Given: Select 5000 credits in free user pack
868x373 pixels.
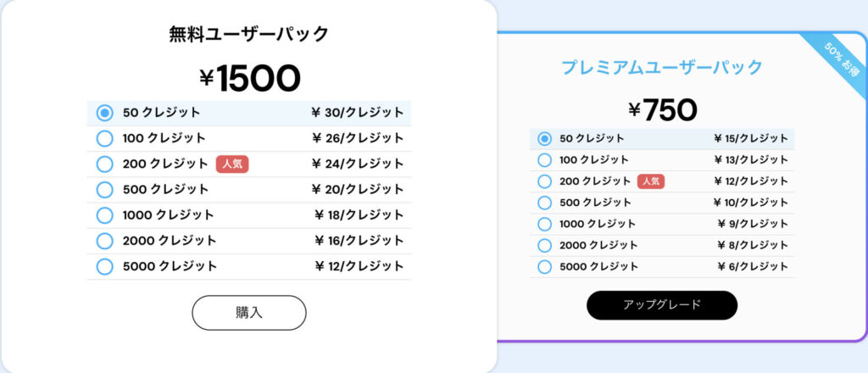Looking at the screenshot, I should [105, 266].
